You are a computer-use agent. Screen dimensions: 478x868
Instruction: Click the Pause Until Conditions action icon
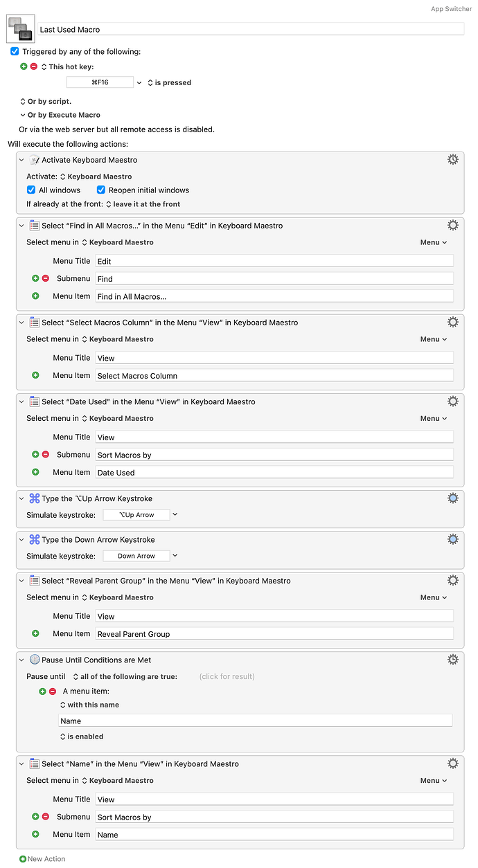(35, 660)
